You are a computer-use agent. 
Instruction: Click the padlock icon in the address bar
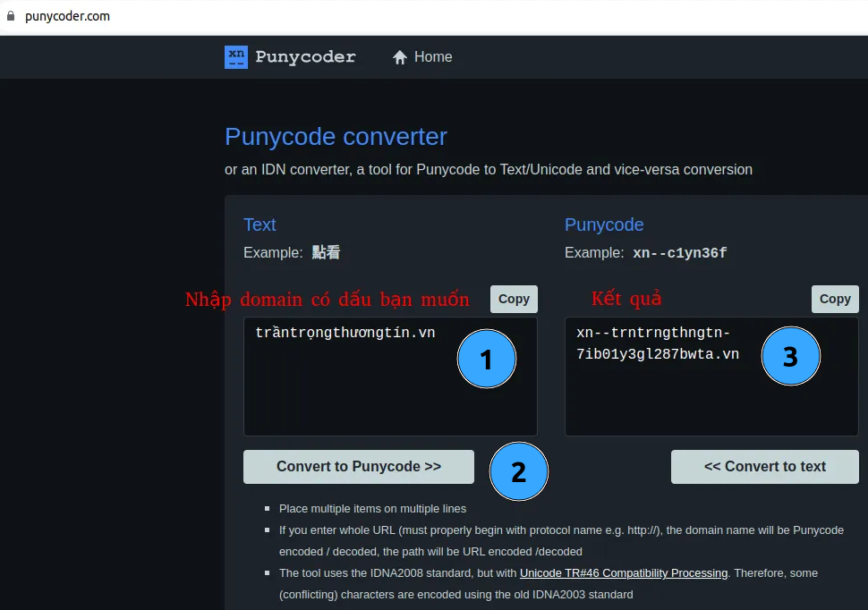[x=11, y=16]
